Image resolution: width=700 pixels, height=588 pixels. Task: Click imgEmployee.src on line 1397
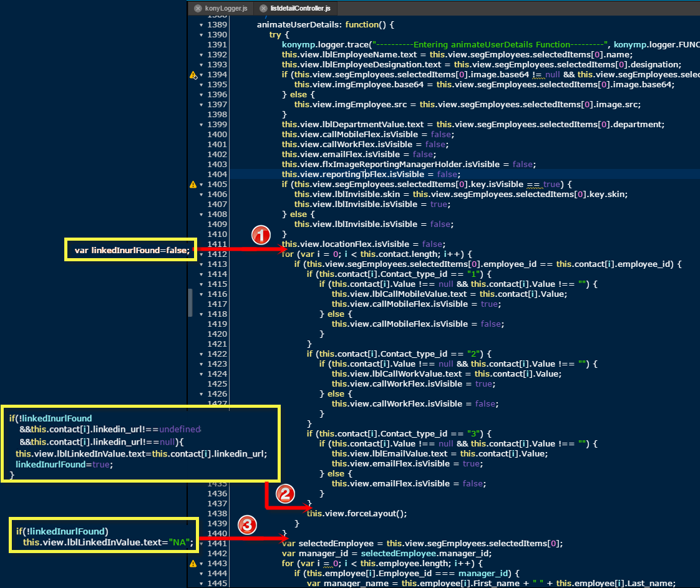pos(371,105)
